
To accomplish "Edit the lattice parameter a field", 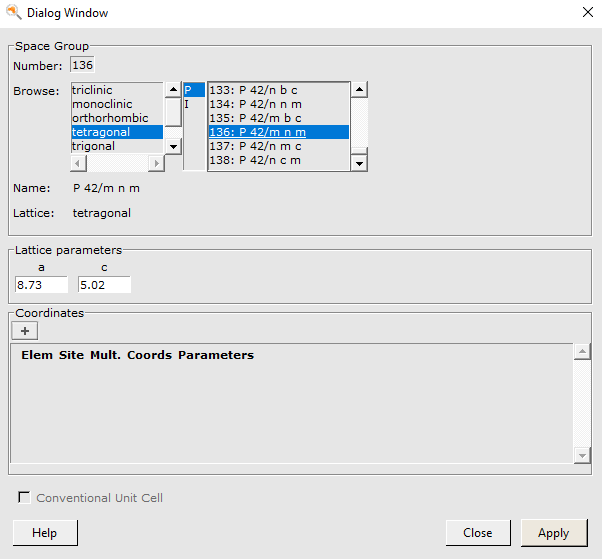I will [x=41, y=285].
